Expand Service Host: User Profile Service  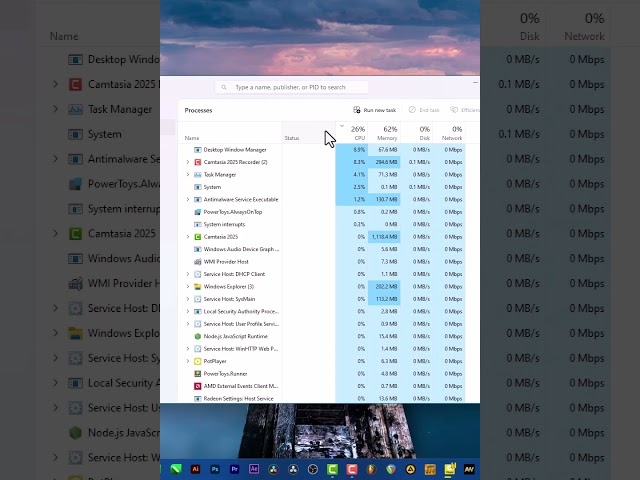[188, 324]
